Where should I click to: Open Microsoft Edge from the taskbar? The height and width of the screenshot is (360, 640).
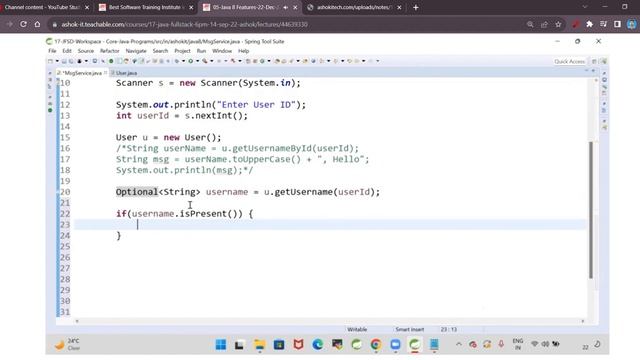(318, 345)
